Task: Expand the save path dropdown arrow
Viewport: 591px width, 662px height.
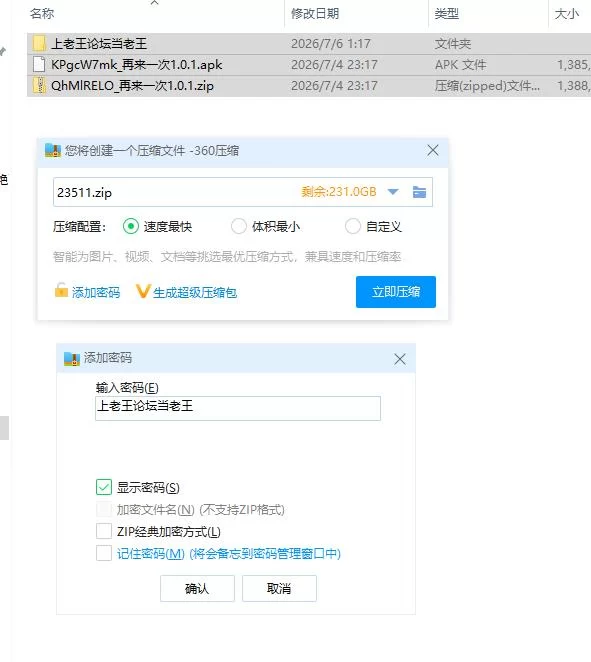Action: pyautogui.click(x=393, y=192)
